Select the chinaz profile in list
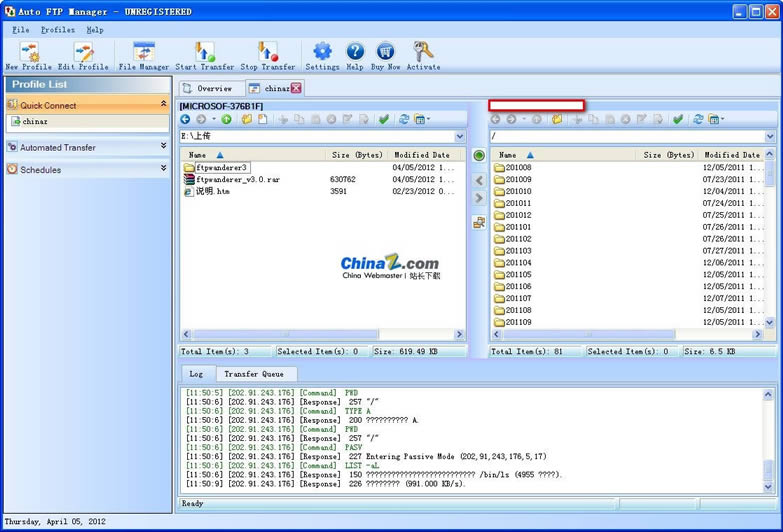The height and width of the screenshot is (532, 783). tap(35, 122)
